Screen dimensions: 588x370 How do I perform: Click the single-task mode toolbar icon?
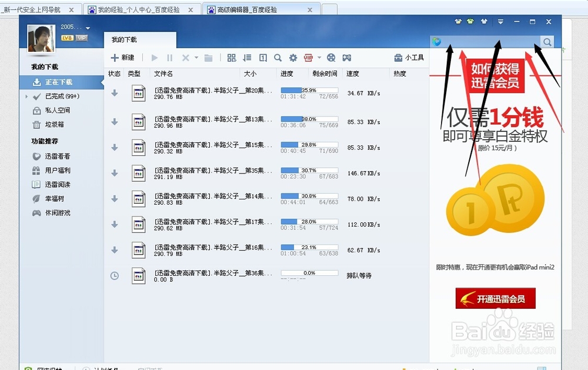(x=263, y=58)
